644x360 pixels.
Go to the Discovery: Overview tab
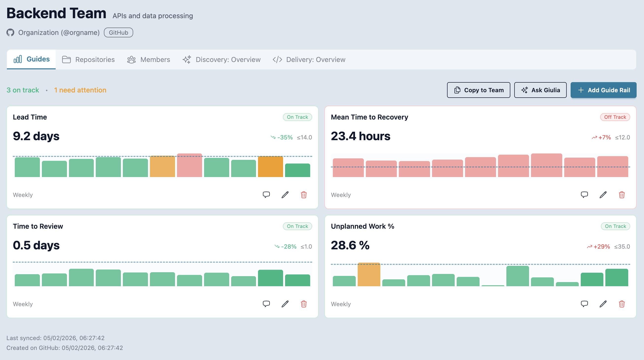tap(221, 60)
